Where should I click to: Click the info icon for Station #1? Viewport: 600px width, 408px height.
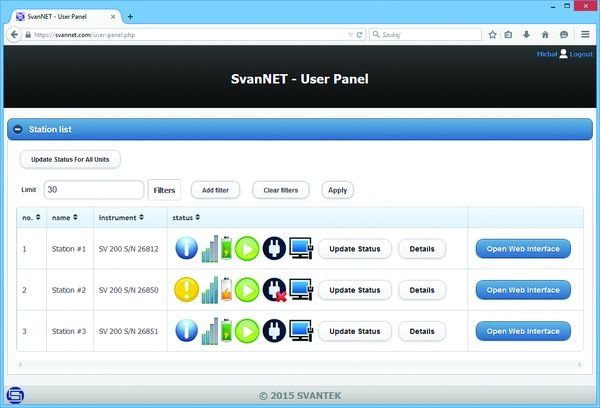click(x=188, y=248)
